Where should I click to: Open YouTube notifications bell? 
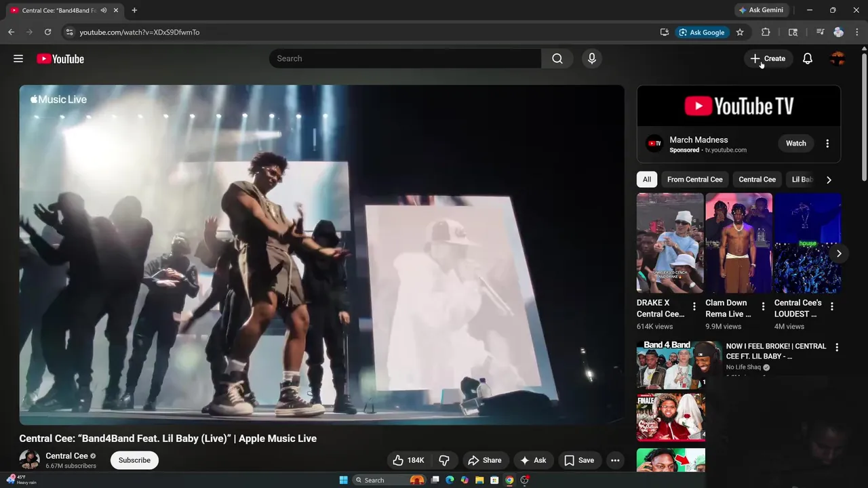pyautogui.click(x=808, y=59)
